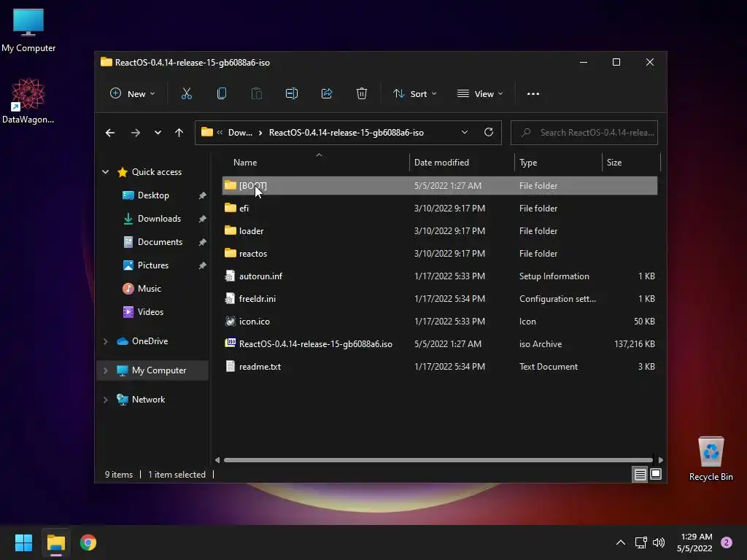Sort by Date modified column header

click(462, 163)
